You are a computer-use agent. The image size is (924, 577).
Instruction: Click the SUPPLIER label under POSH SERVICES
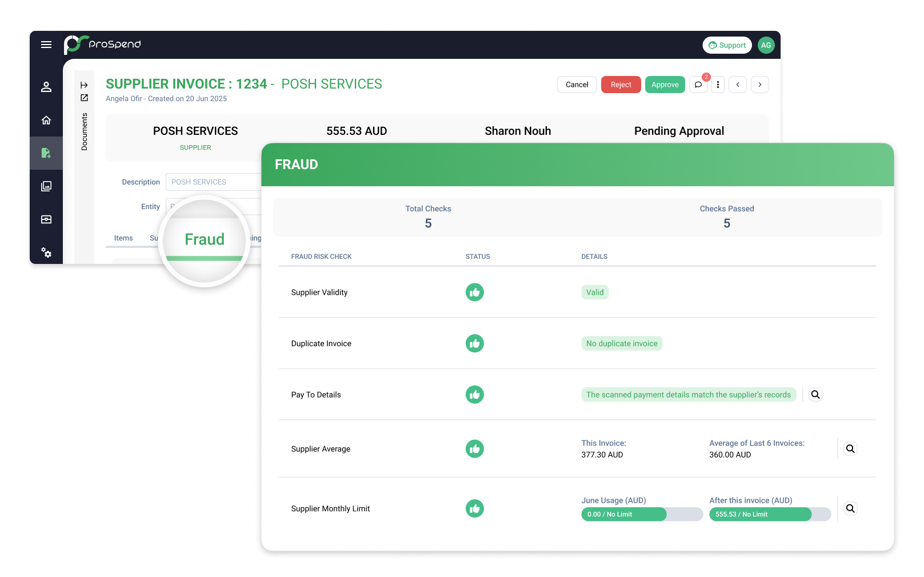click(x=195, y=147)
